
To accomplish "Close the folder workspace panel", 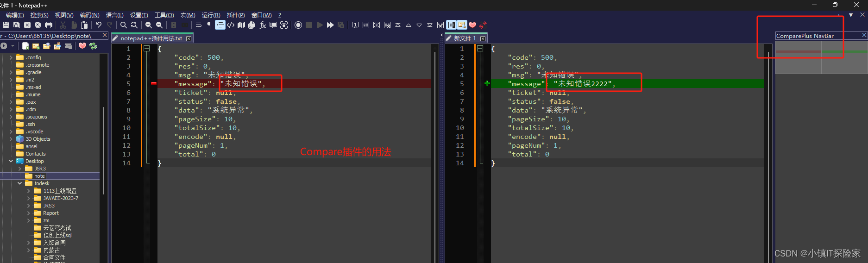I will tap(105, 35).
